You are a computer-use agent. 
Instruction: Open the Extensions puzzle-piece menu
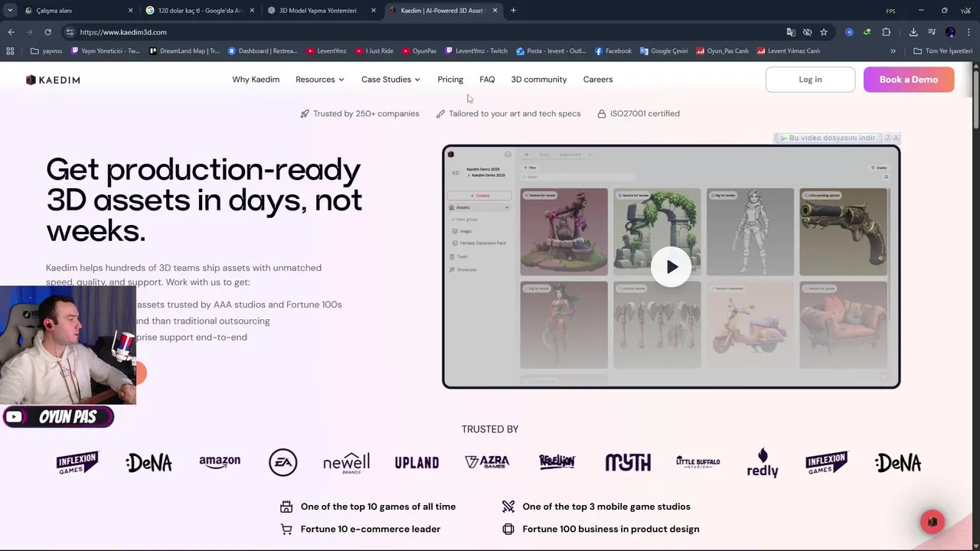tap(886, 32)
